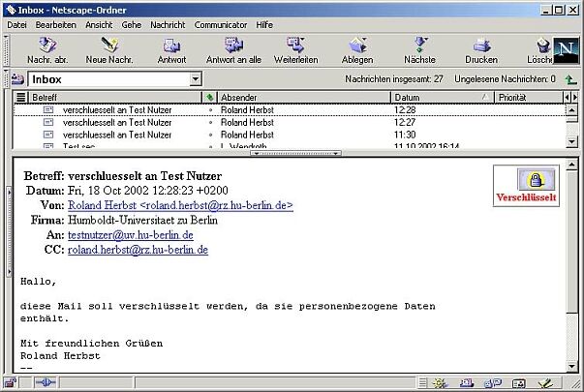Compose a new message with Neue Nachr.

coord(108,50)
